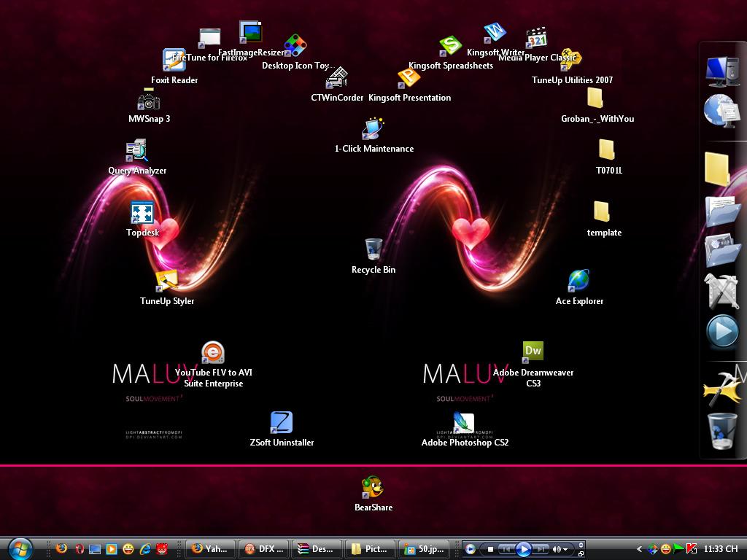Mute audio with the speaker icon
Viewport: 747px width, 560px height.
tap(556, 548)
